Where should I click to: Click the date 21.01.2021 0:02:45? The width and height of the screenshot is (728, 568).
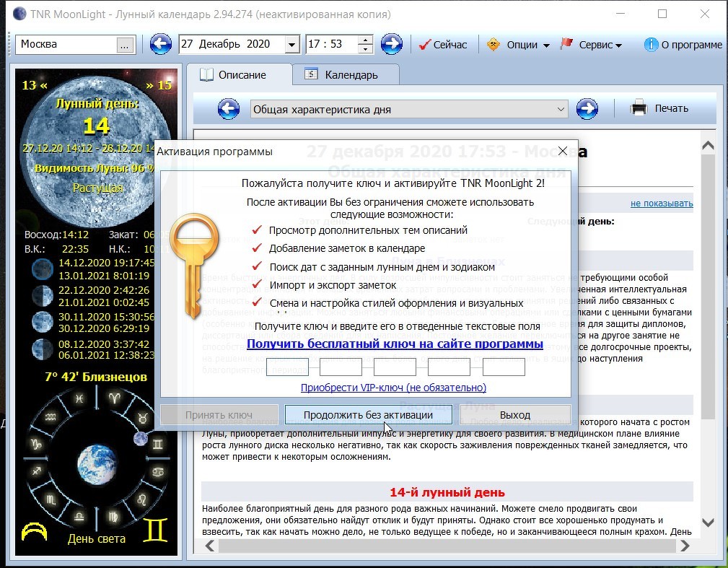pyautogui.click(x=104, y=302)
